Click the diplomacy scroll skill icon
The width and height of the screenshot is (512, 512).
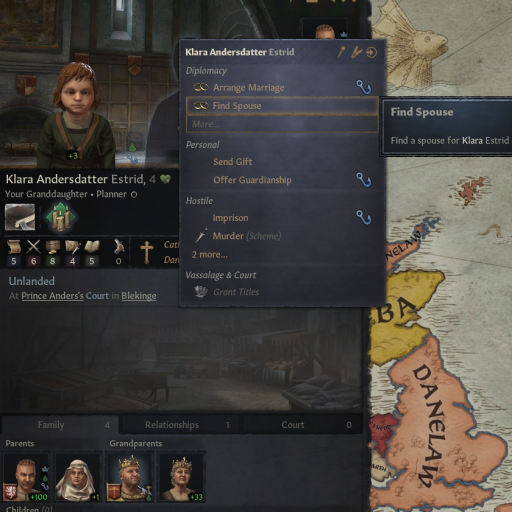(14, 247)
